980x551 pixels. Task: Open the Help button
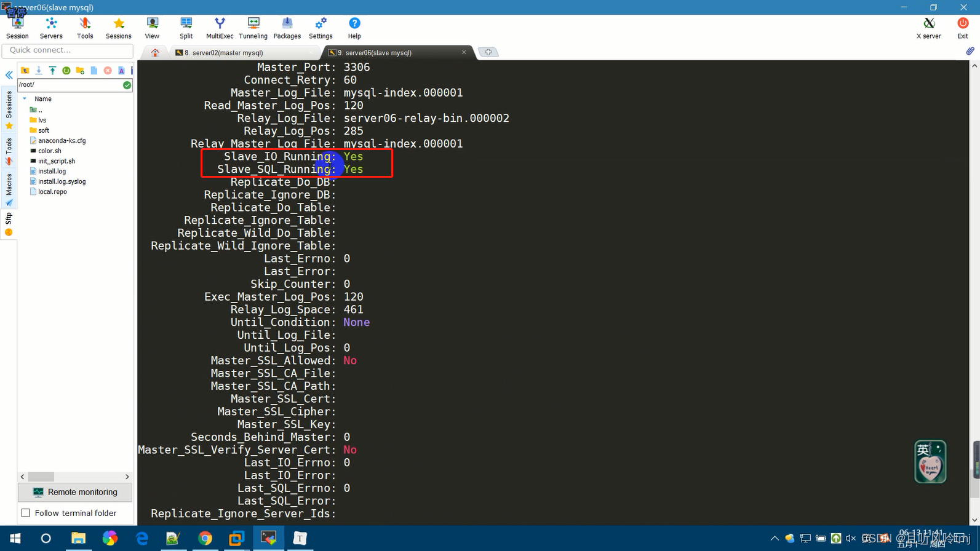(354, 28)
